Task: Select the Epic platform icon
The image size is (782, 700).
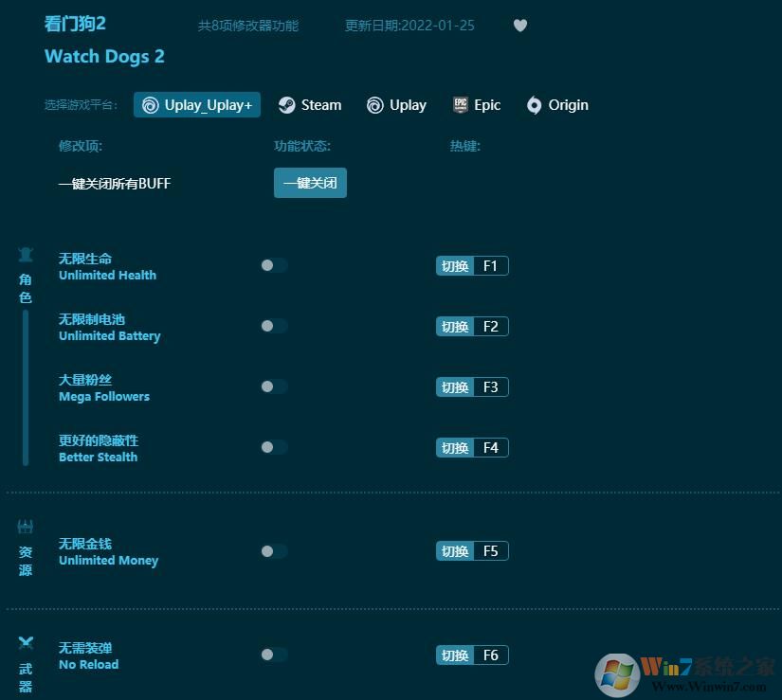Action: (458, 105)
